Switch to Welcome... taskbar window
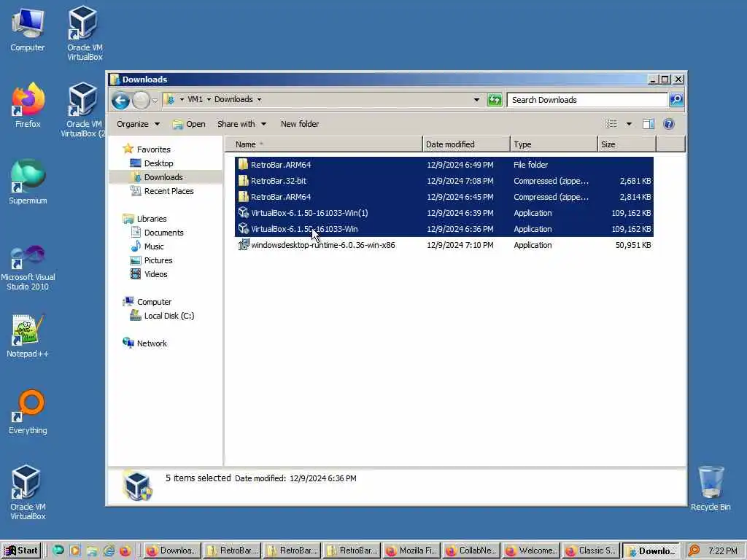747x560 pixels. [531, 551]
